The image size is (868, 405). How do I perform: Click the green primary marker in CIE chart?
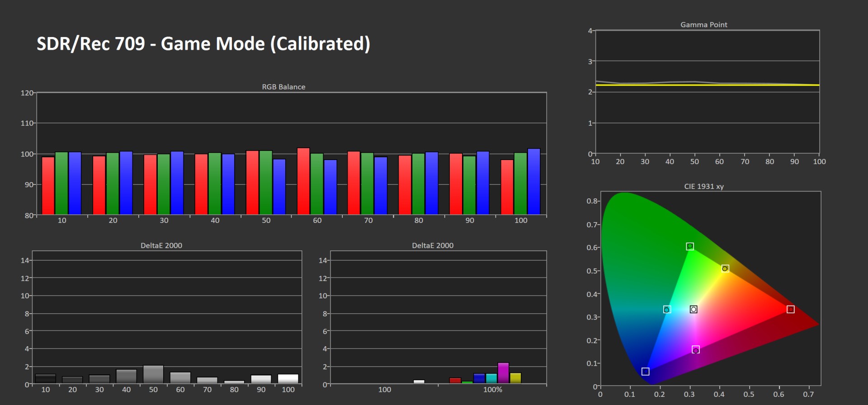click(x=690, y=246)
